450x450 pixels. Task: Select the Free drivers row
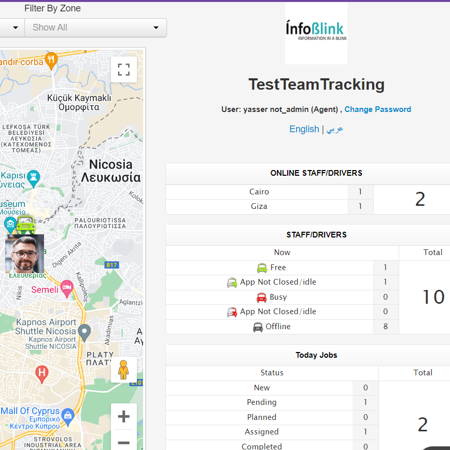[282, 267]
